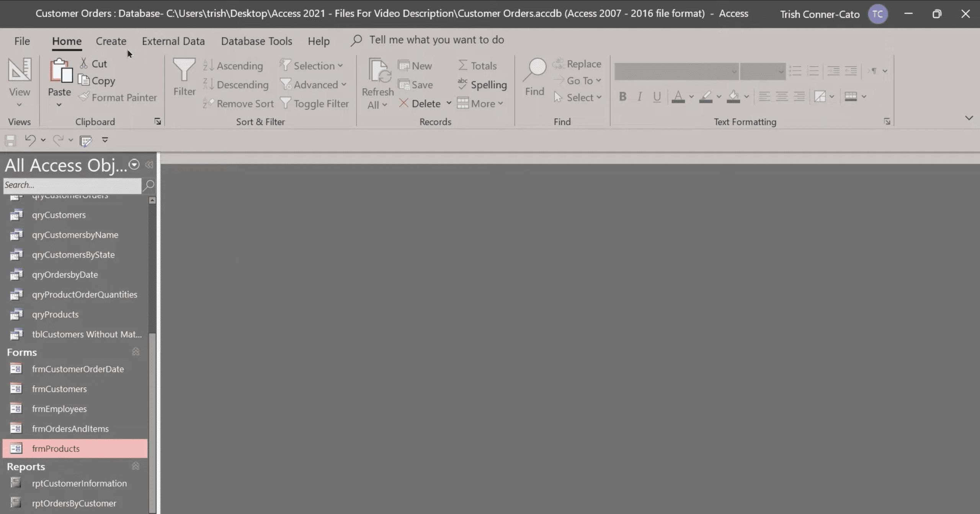Click the Totals sigma icon
Image resolution: width=980 pixels, height=514 pixels.
pyautogui.click(x=463, y=65)
